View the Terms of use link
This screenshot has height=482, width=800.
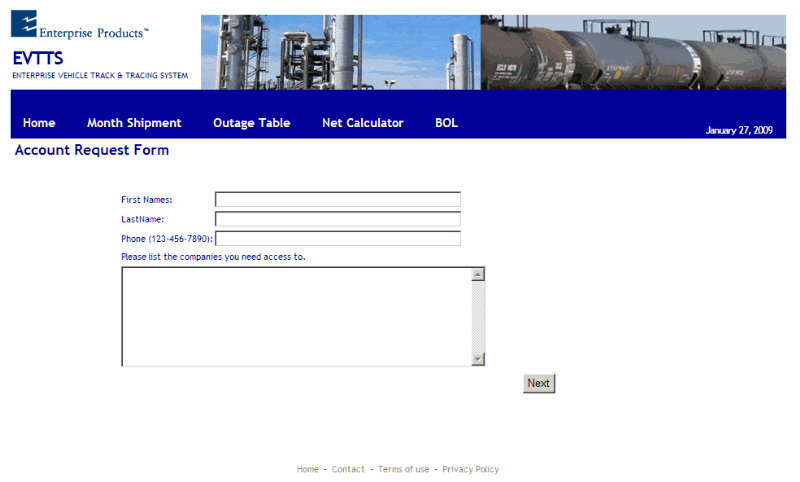coord(403,470)
